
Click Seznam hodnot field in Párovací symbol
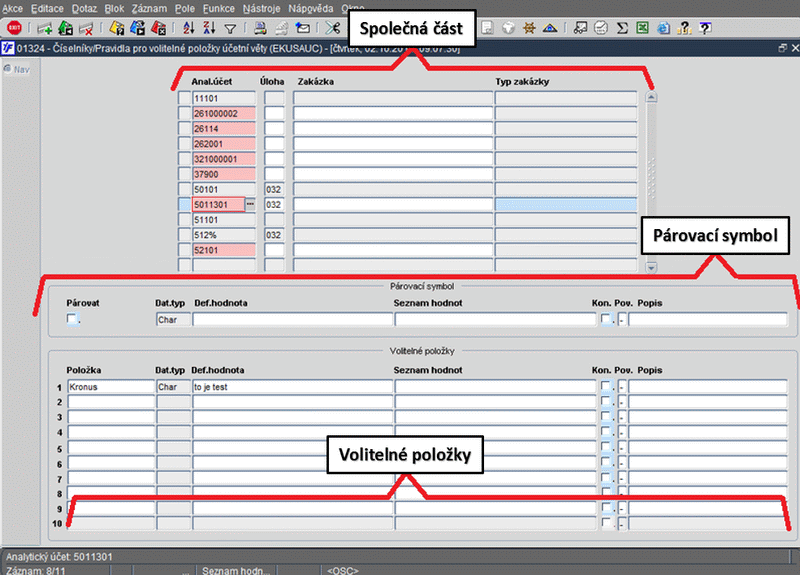[495, 320]
